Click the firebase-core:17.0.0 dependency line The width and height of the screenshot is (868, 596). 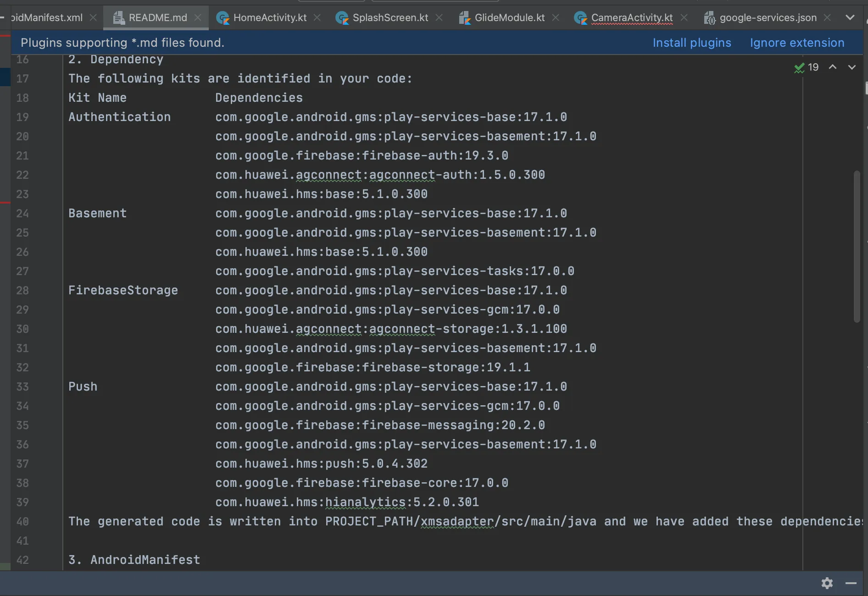(362, 483)
